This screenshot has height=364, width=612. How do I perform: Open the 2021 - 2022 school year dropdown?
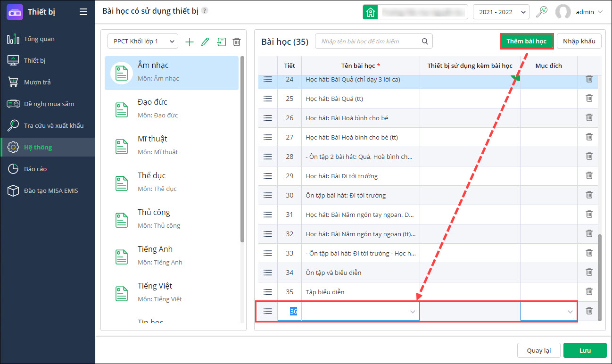click(501, 12)
